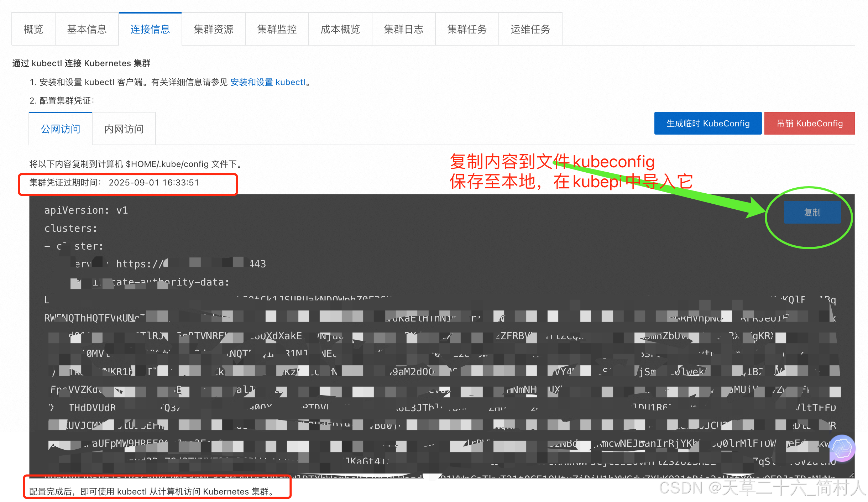Go to the 集群监控 tab
The height and width of the screenshot is (502, 868).
point(277,29)
